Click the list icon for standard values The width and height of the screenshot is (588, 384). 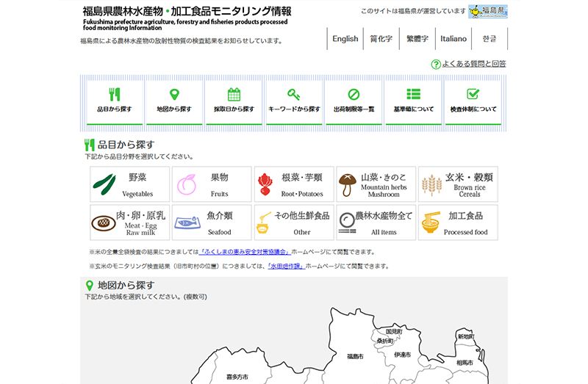(413, 94)
